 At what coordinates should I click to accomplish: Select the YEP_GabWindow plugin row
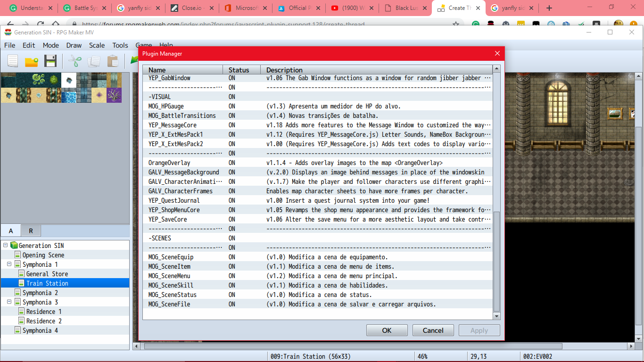pos(318,78)
